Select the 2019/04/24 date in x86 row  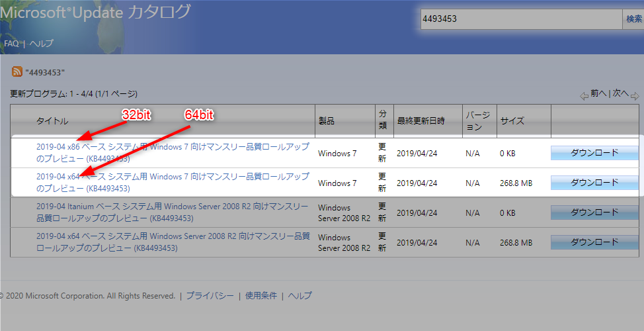coord(417,154)
